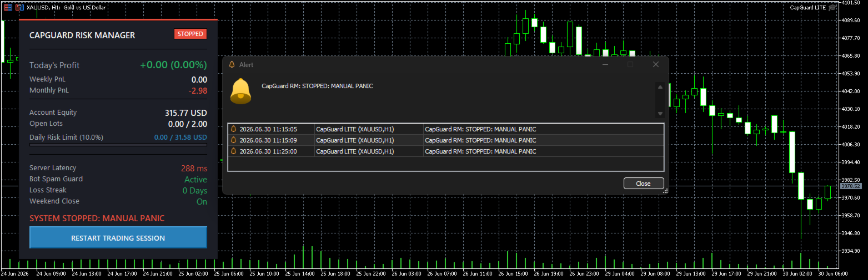Image resolution: width=868 pixels, height=280 pixels.
Task: Open the Depth of Market icon
Action: [19, 8]
